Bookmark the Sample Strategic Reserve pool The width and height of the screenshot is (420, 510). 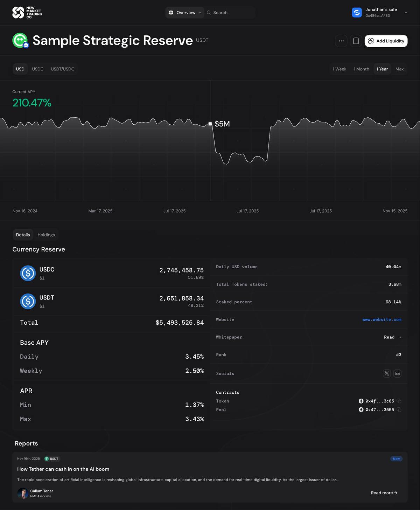[x=356, y=41]
